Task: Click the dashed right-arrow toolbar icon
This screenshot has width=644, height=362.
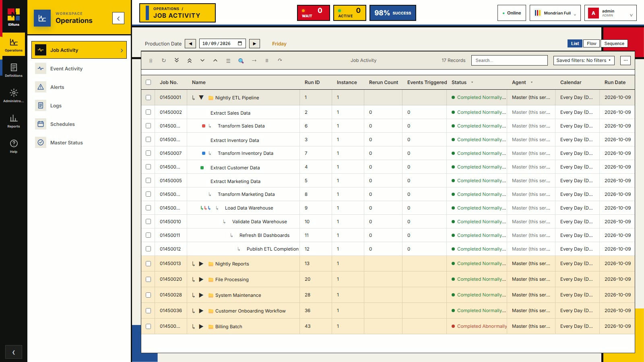Action: pyautogui.click(x=254, y=60)
